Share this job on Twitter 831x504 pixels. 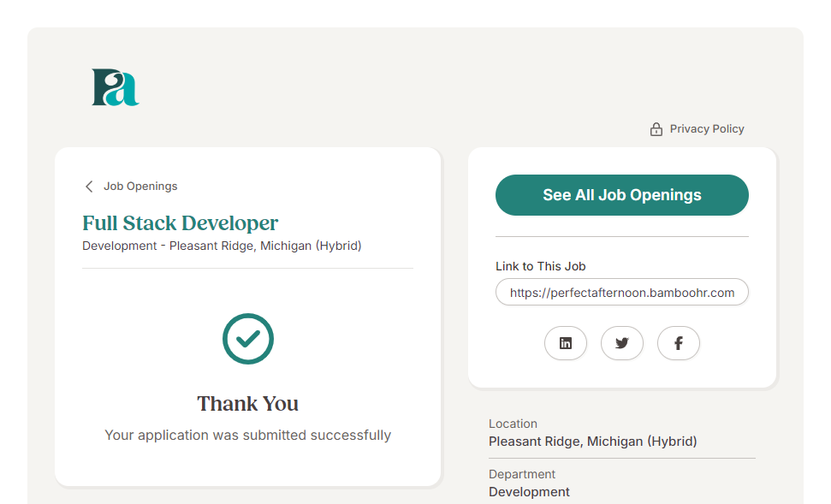coord(622,343)
